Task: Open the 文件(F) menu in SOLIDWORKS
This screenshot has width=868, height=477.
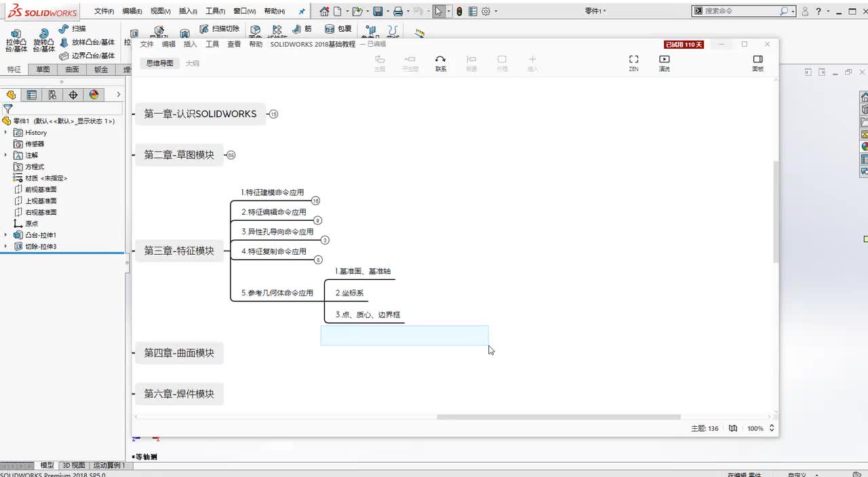Action: (x=104, y=12)
